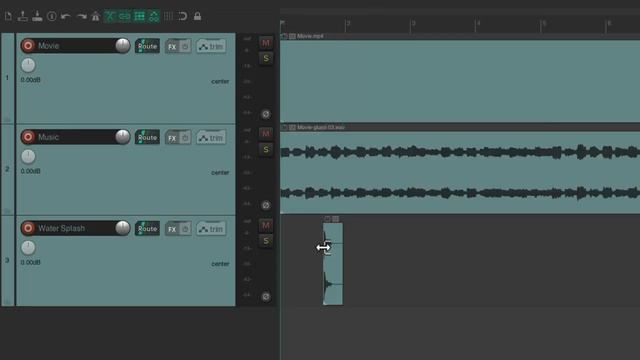Click the Water Splash track volume knob
640x360 pixels.
(122, 228)
